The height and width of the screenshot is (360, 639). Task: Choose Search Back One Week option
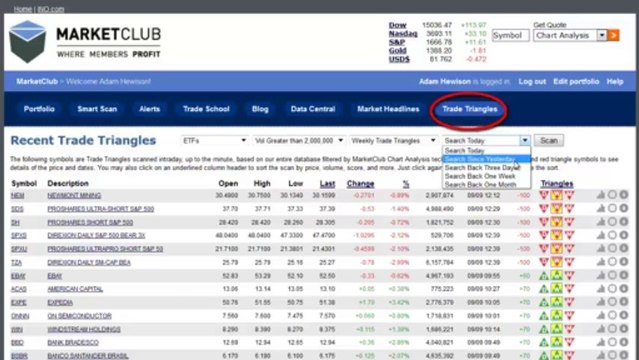pos(487,176)
